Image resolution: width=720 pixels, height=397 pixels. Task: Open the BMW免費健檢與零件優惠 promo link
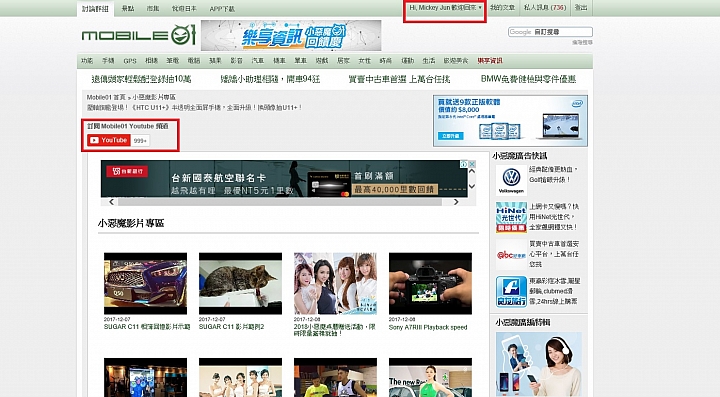tap(528, 79)
